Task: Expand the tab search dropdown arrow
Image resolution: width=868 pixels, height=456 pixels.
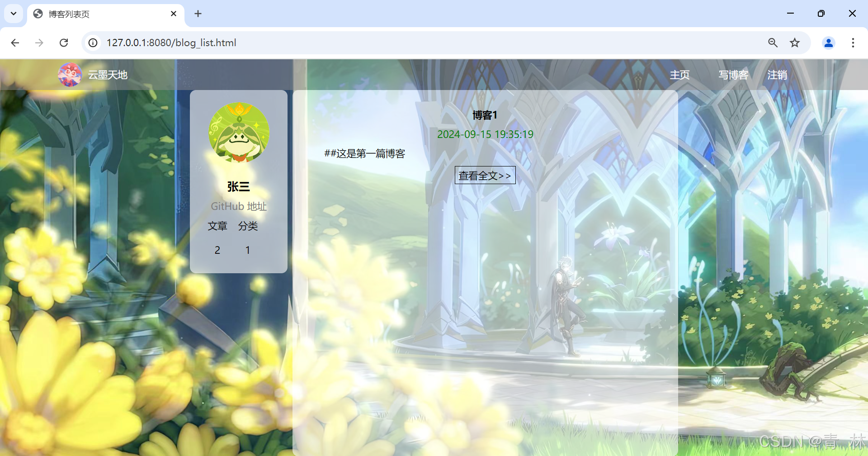Action: tap(14, 14)
